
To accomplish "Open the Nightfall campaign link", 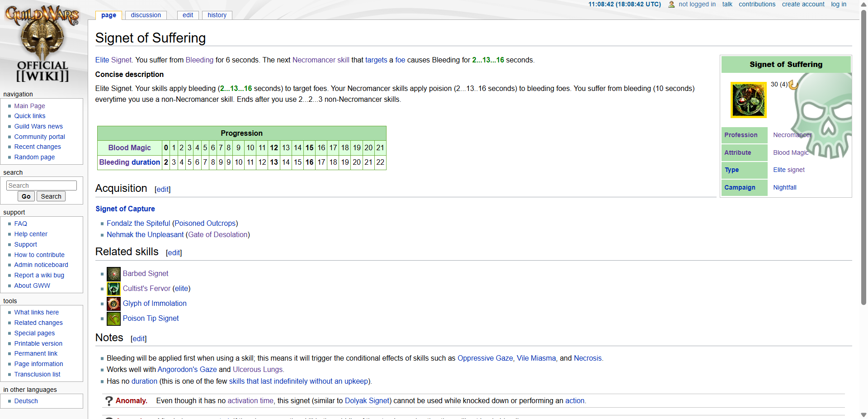I will click(x=785, y=187).
